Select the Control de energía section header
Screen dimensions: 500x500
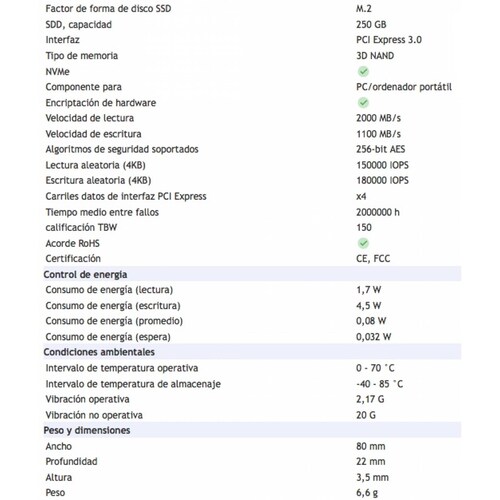click(252, 274)
